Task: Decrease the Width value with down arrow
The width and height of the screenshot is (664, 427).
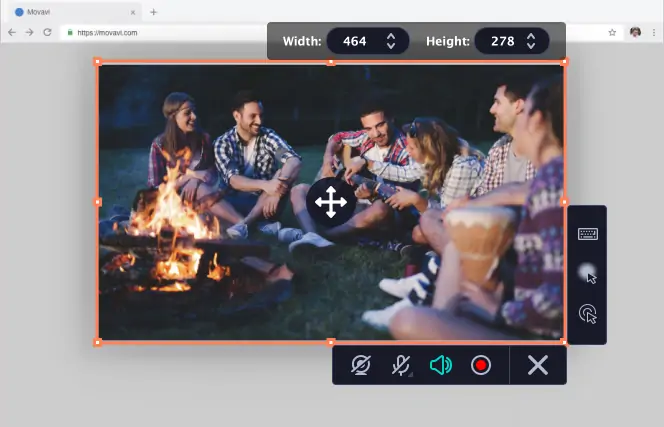Action: point(391,45)
